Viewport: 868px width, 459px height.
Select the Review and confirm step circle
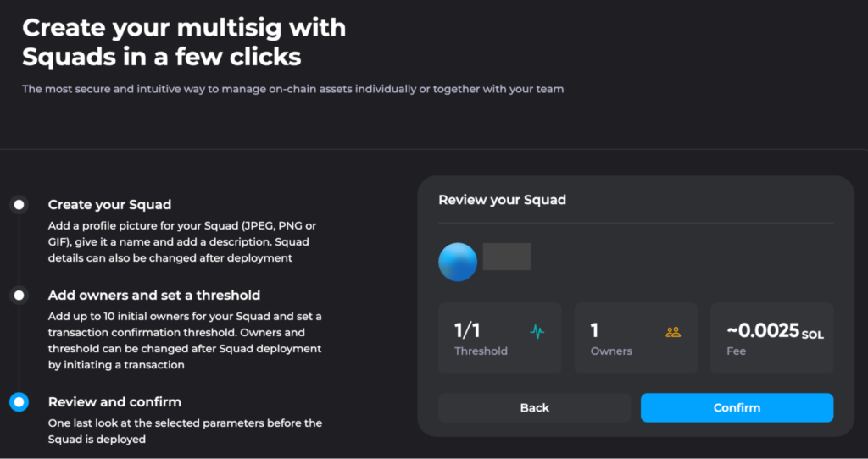click(19, 402)
